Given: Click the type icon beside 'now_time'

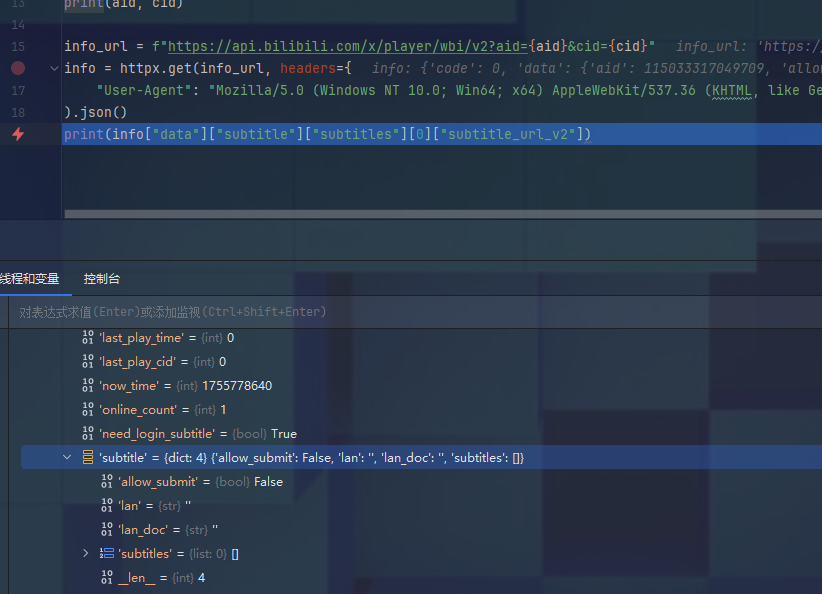Looking at the screenshot, I should pyautogui.click(x=87, y=386).
